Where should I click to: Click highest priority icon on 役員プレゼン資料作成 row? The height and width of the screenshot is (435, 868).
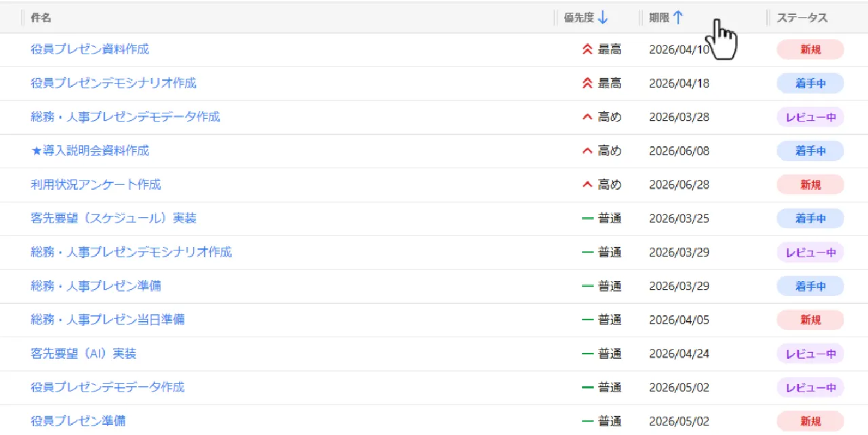click(587, 50)
